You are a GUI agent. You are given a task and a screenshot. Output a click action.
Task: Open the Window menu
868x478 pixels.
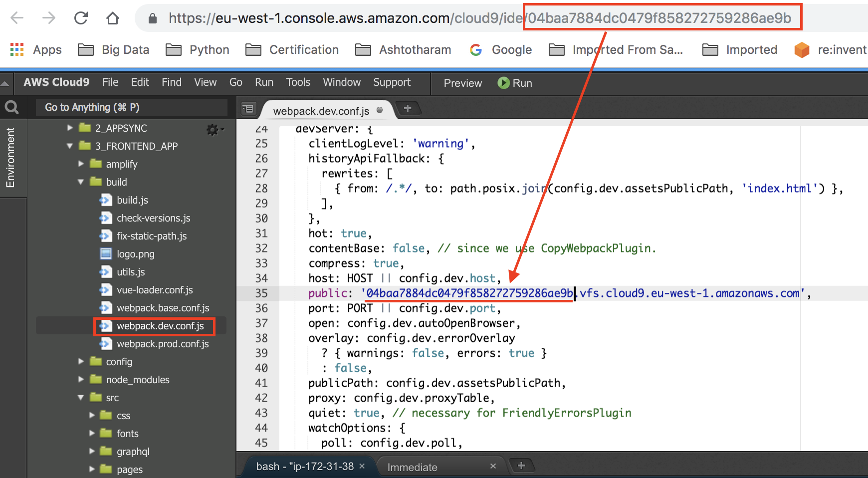(342, 82)
